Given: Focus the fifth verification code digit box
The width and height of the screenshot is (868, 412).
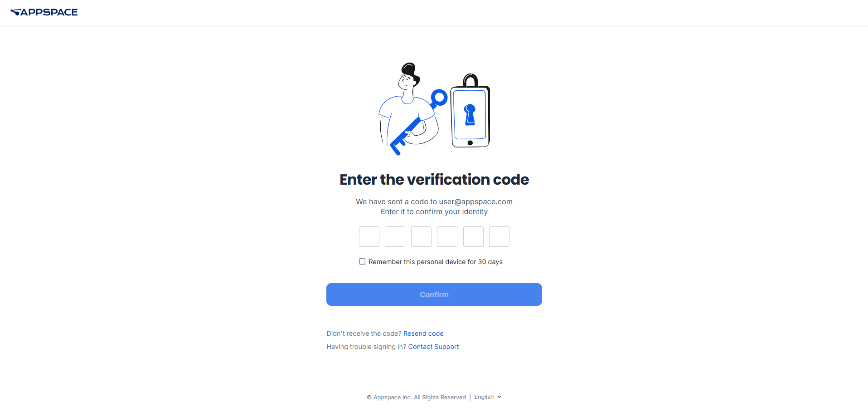Looking at the screenshot, I should (473, 237).
